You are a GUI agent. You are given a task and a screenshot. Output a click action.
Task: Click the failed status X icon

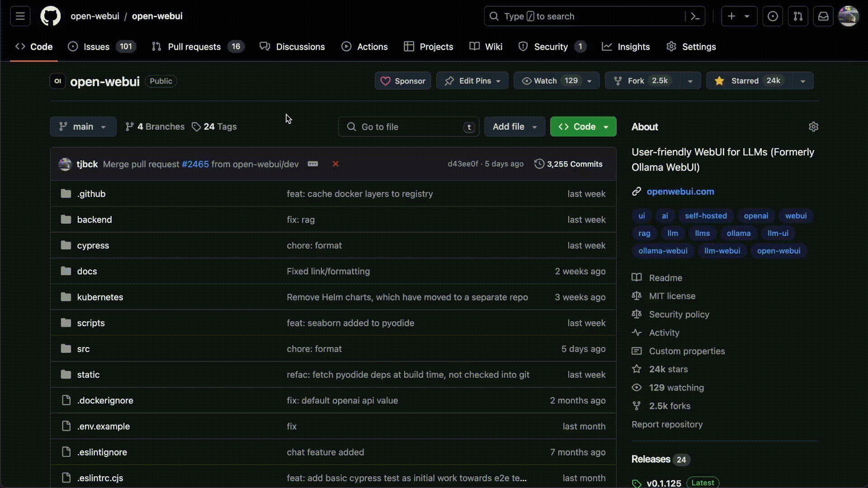[x=335, y=164]
